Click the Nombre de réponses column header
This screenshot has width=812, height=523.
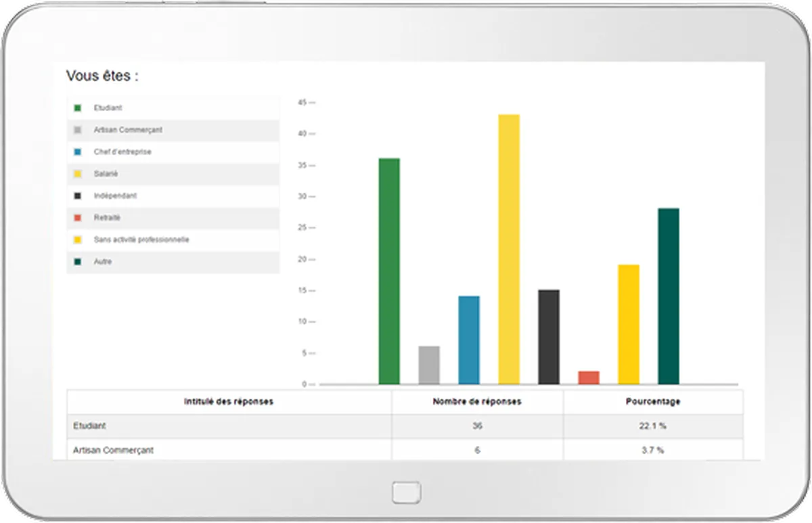(x=477, y=402)
